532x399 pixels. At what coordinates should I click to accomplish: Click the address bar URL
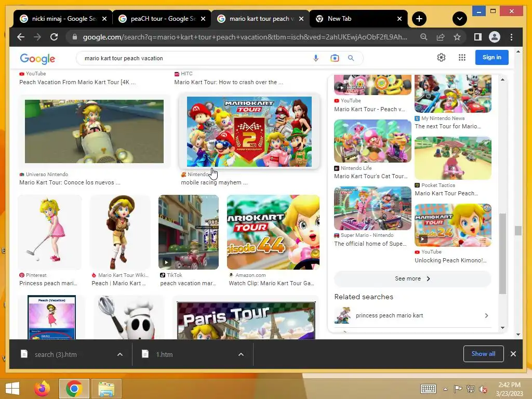(x=245, y=37)
